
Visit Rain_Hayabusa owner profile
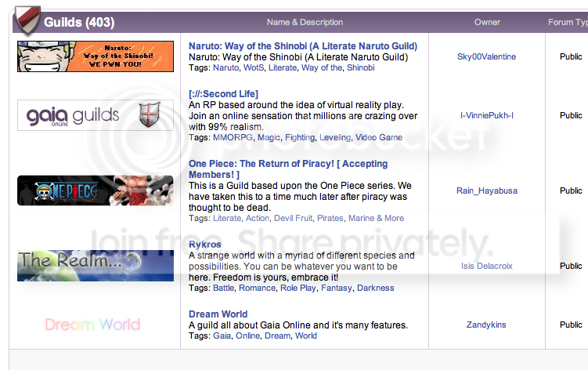(487, 190)
